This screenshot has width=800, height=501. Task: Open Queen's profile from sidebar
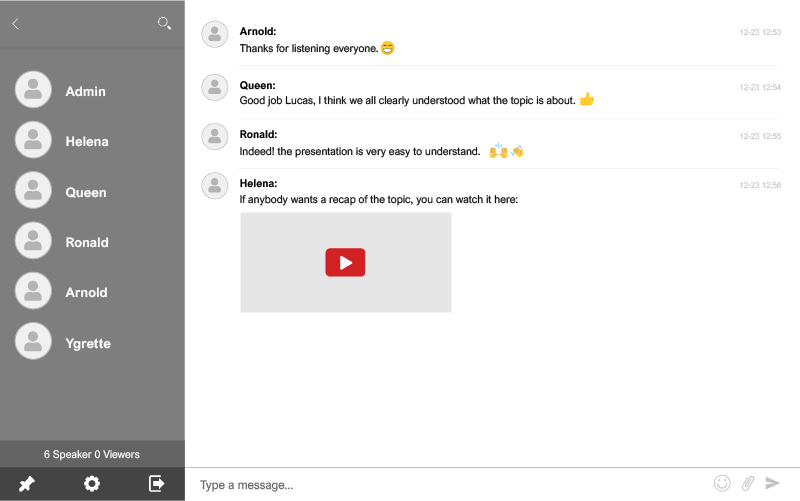[85, 192]
